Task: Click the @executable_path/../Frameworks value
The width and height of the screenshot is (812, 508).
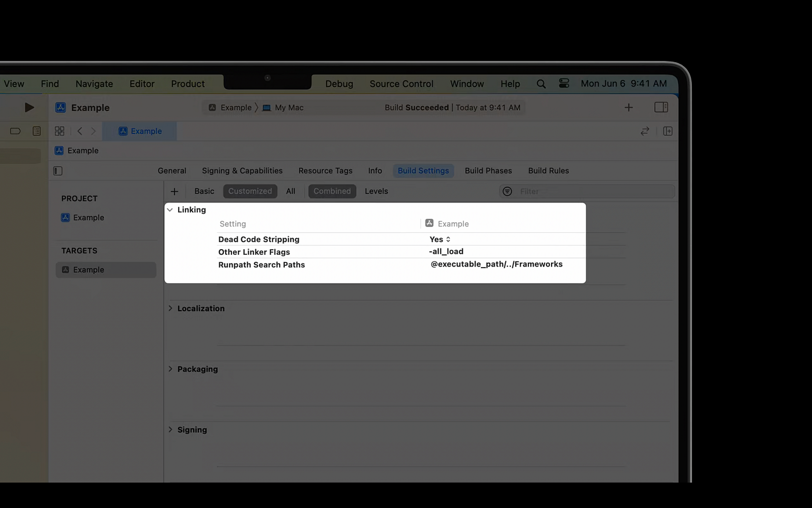Action: tap(496, 264)
